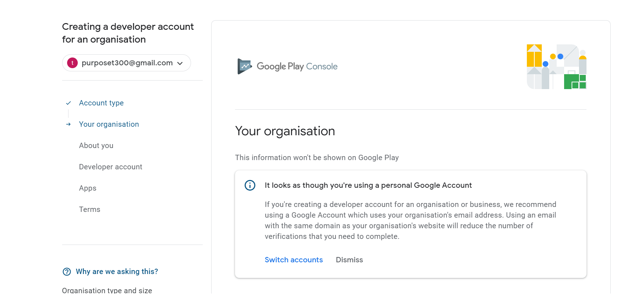Click the info icon in the notice card
This screenshot has height=301, width=644.
pyautogui.click(x=250, y=185)
